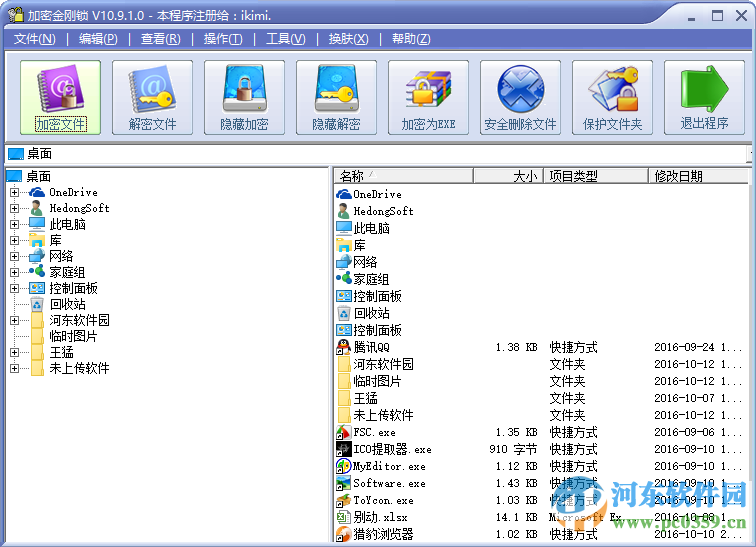Click the 退出程序 exit program green arrow
This screenshot has width=756, height=547.
click(x=704, y=97)
